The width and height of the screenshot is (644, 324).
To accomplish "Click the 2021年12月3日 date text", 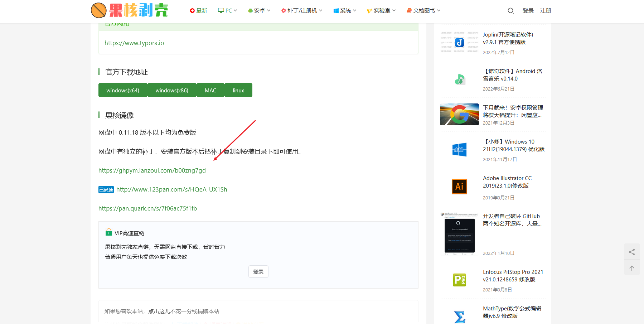I will (x=499, y=123).
